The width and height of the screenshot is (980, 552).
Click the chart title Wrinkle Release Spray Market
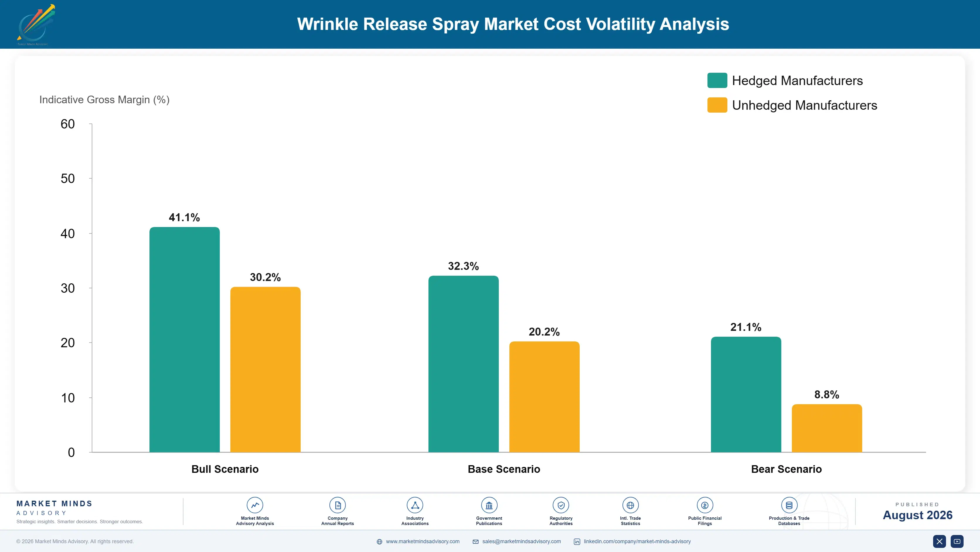(513, 24)
